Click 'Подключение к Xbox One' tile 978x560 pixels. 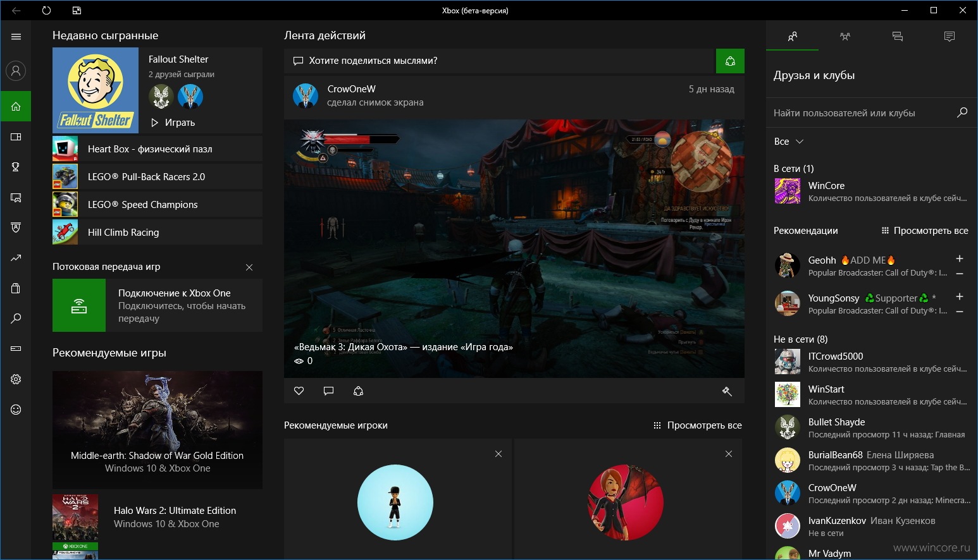[158, 305]
